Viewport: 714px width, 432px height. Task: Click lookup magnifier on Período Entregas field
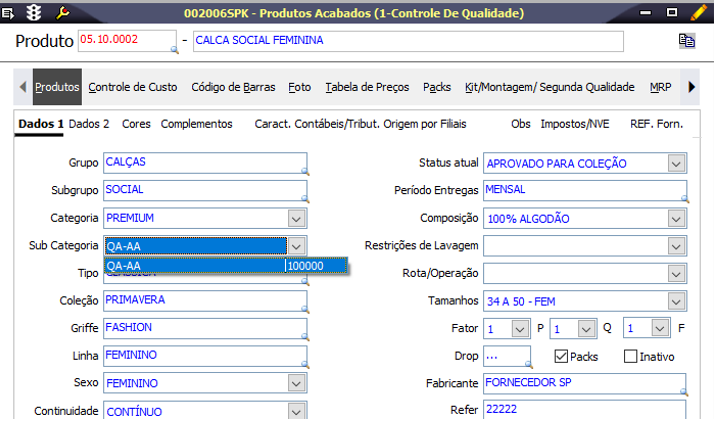(684, 198)
